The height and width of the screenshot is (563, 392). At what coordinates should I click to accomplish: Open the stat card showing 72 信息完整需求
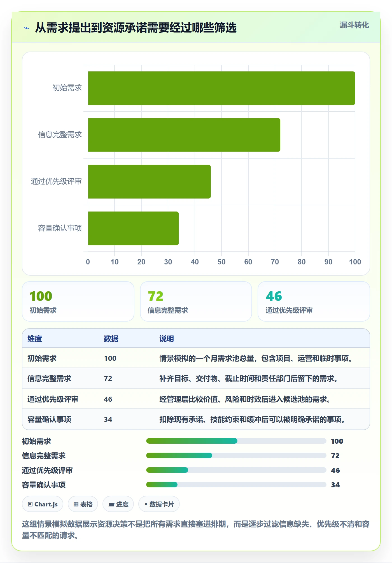(x=196, y=301)
